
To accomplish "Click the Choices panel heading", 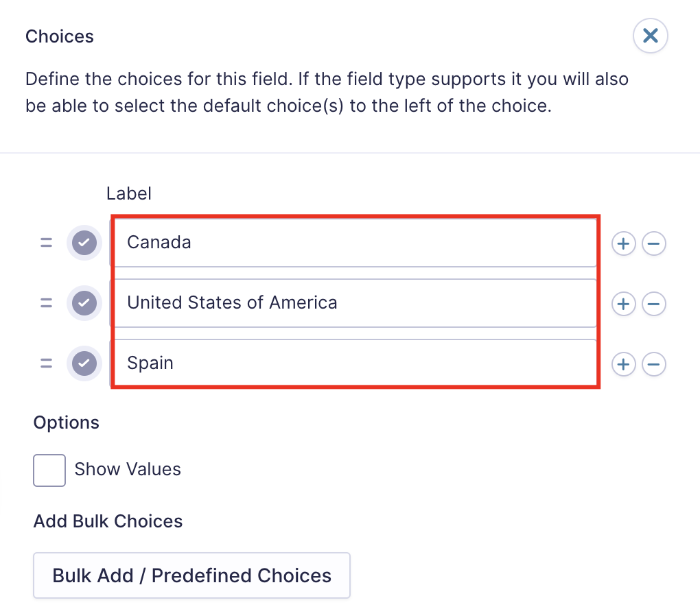I will (x=60, y=36).
